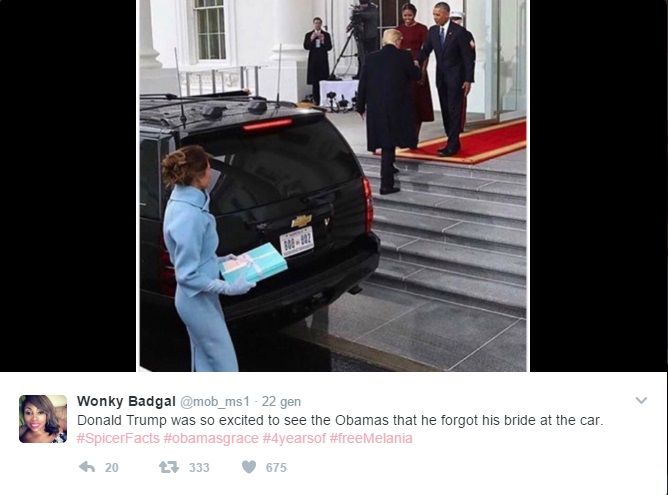Viewport: 668px width, 495px height.
Task: Click the 675 likes count
Action: [x=276, y=468]
